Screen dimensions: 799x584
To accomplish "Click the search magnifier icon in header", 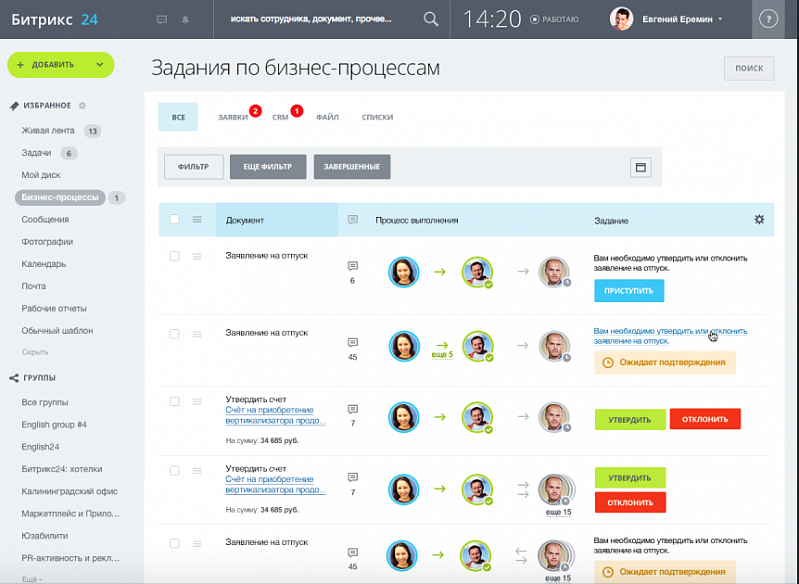I will click(x=431, y=19).
